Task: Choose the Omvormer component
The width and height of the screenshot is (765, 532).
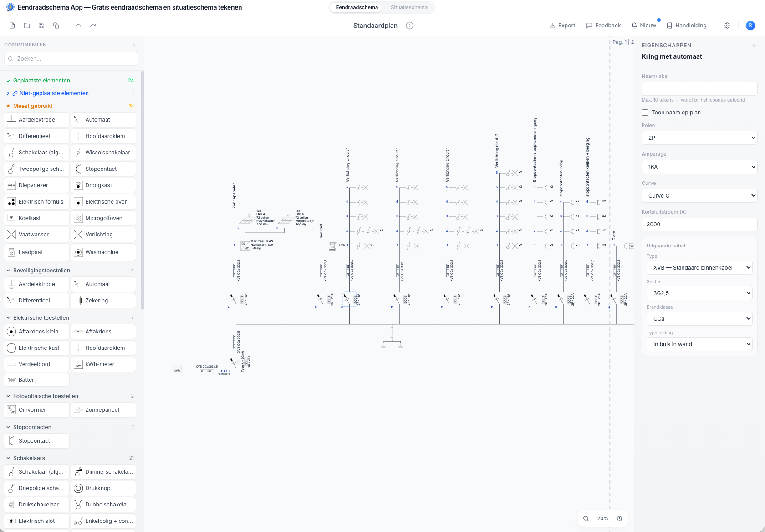Action: click(x=36, y=410)
